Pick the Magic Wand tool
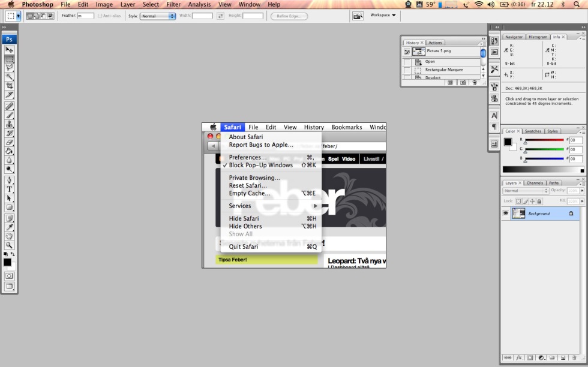 pos(10,77)
